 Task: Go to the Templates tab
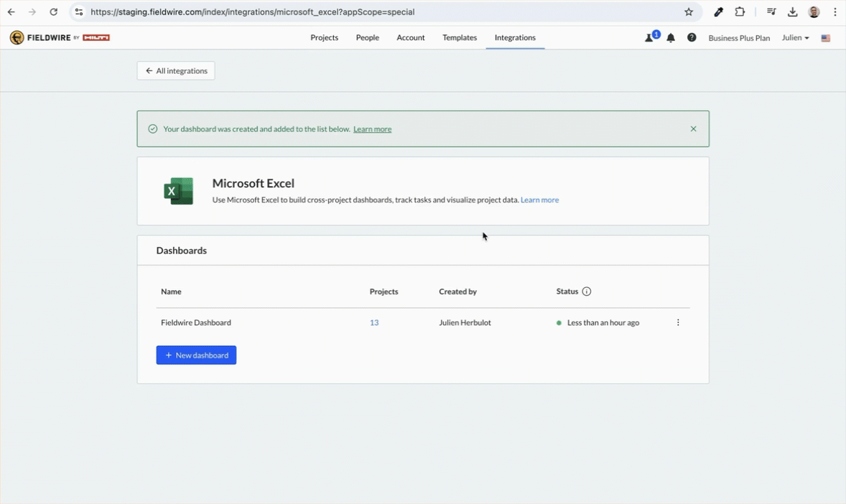click(x=460, y=37)
